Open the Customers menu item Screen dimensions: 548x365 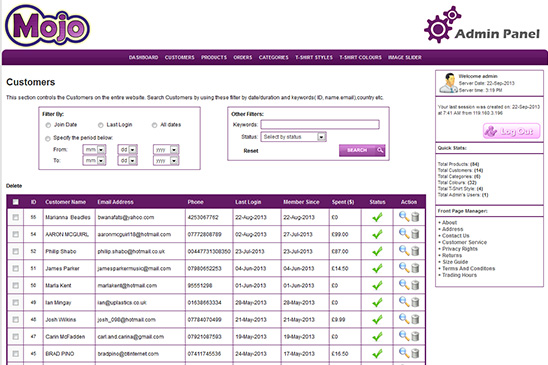[x=180, y=57]
